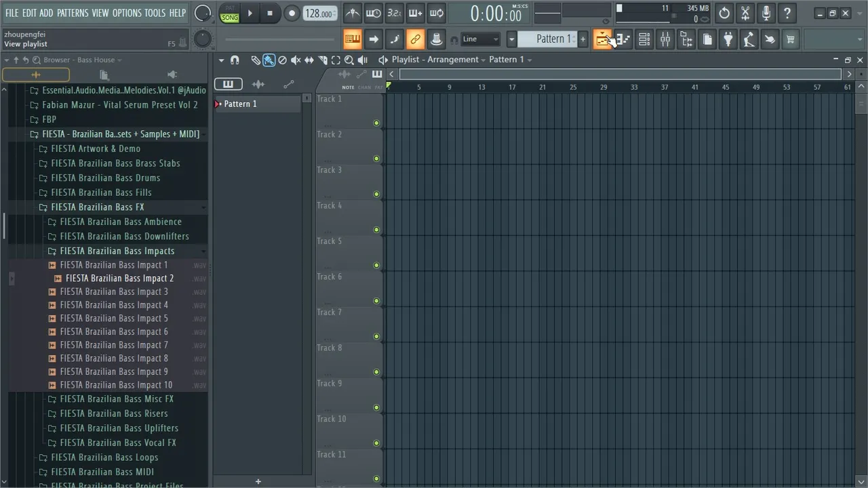Viewport: 868px width, 488px height.
Task: Open the TOOLS menu
Action: point(155,13)
